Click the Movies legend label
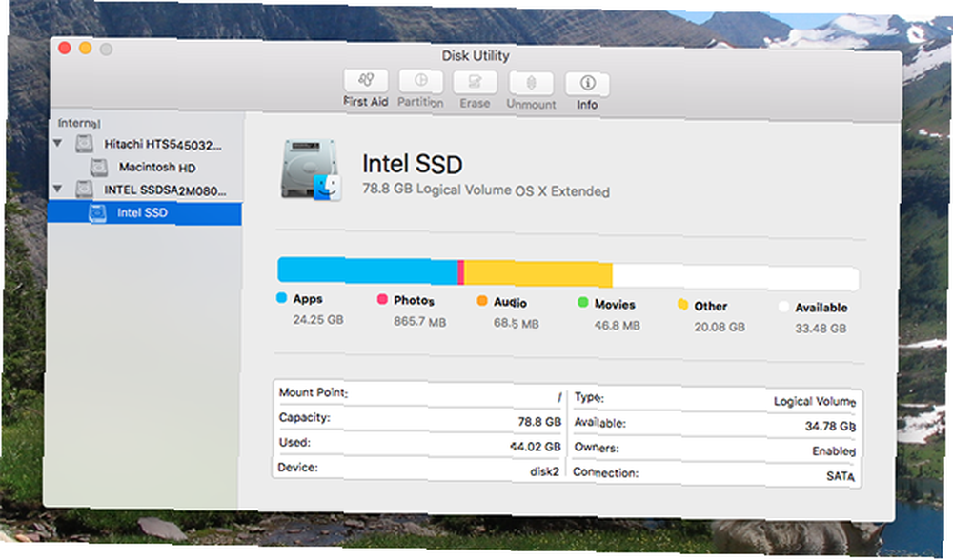The image size is (953, 560). (x=615, y=305)
